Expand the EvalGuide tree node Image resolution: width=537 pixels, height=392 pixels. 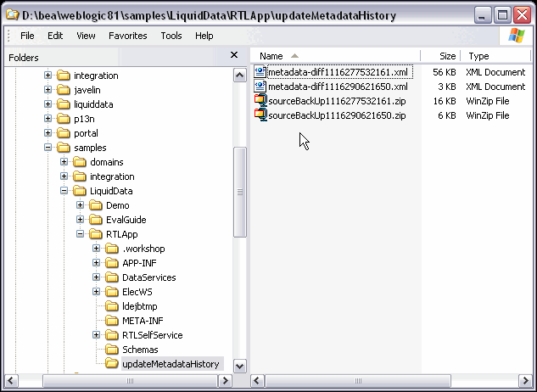[80, 220]
